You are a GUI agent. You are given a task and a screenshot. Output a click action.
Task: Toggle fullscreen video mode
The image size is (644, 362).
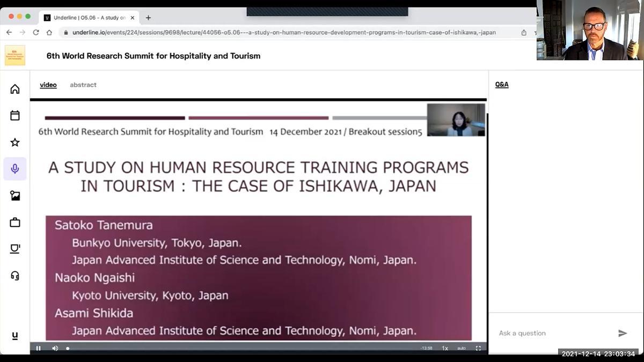[478, 348]
